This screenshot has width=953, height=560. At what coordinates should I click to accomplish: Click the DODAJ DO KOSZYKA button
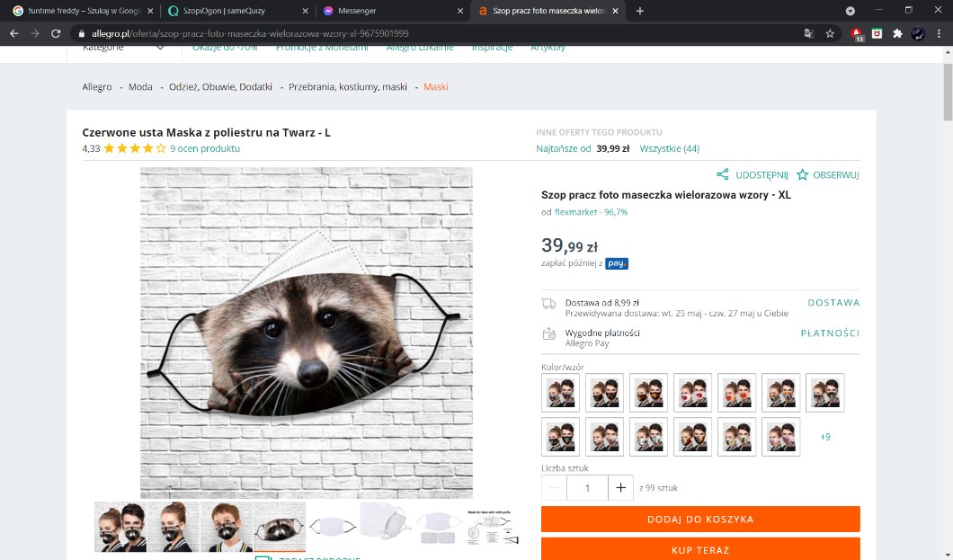point(700,520)
